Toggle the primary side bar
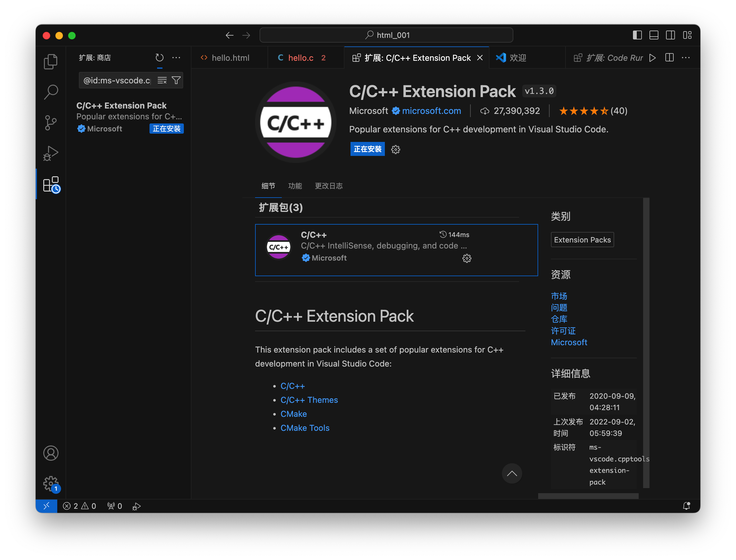This screenshot has width=736, height=560. (637, 35)
